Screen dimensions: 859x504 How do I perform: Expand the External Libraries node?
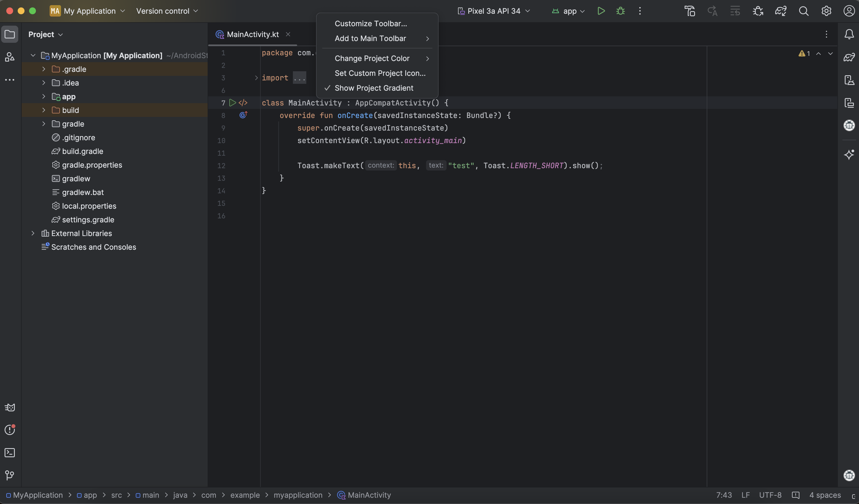coord(33,233)
